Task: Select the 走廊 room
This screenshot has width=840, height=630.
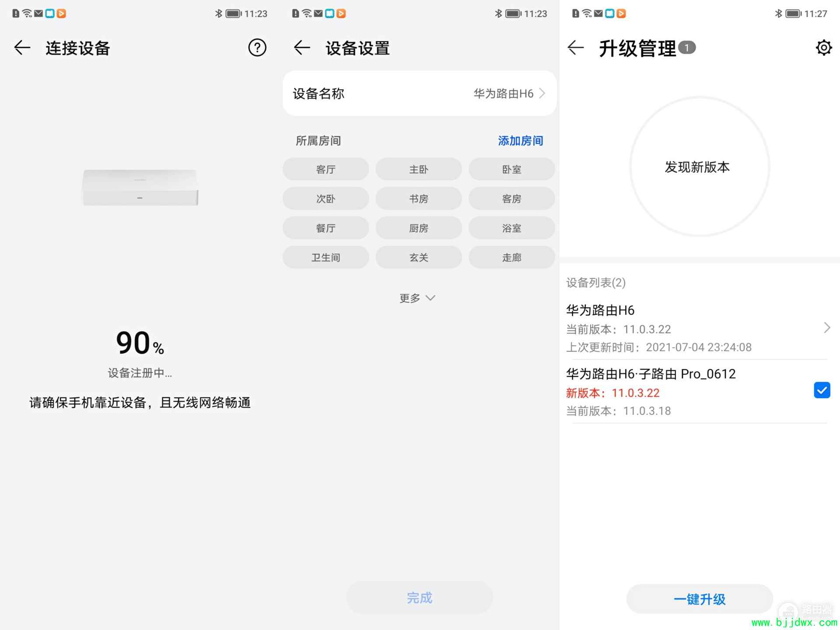Action: [512, 257]
